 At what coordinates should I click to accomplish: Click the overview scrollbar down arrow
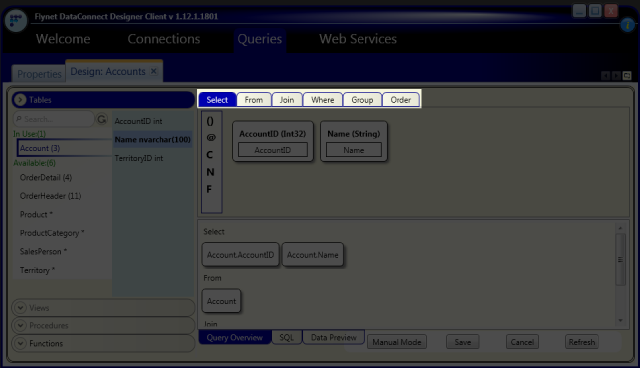click(620, 320)
